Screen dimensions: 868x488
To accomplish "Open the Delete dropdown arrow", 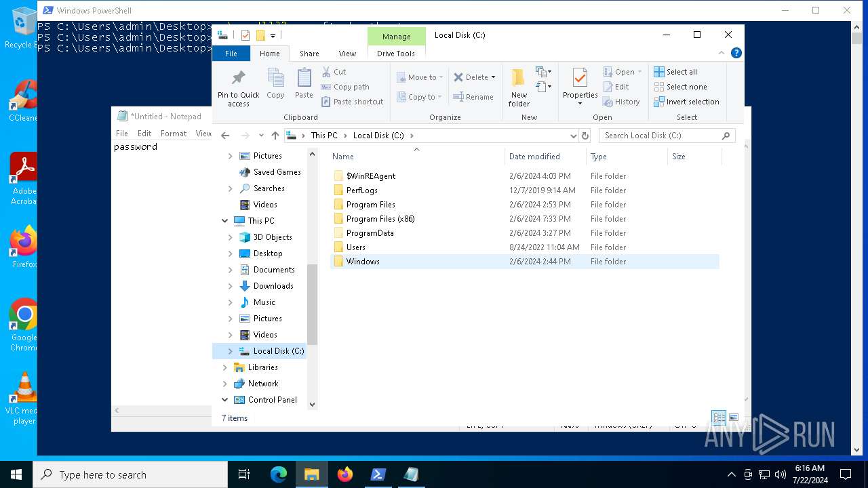I will pos(493,77).
